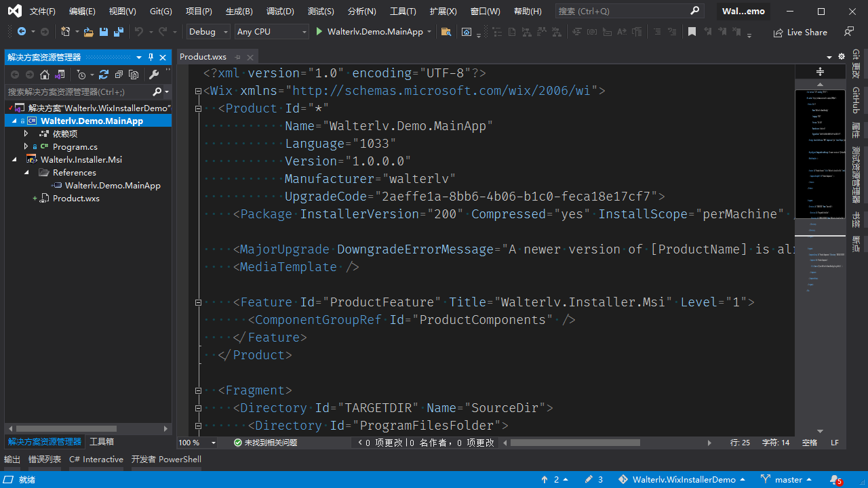The image size is (868, 488).
Task: Click the master branch in status bar
Action: [x=788, y=479]
